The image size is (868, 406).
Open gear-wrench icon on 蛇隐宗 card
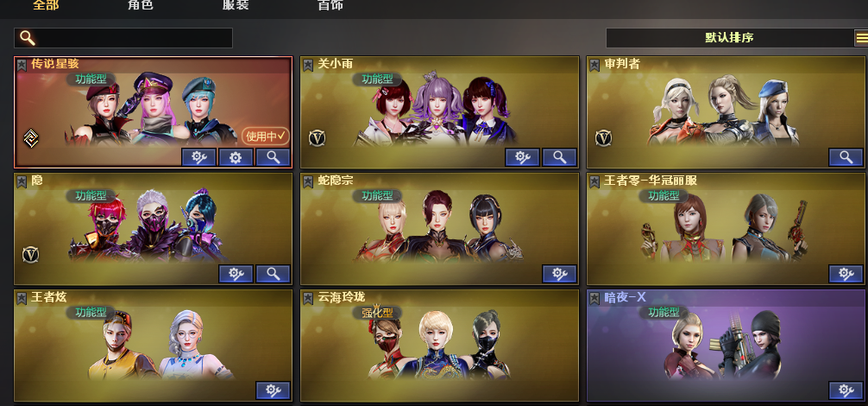[x=559, y=274]
